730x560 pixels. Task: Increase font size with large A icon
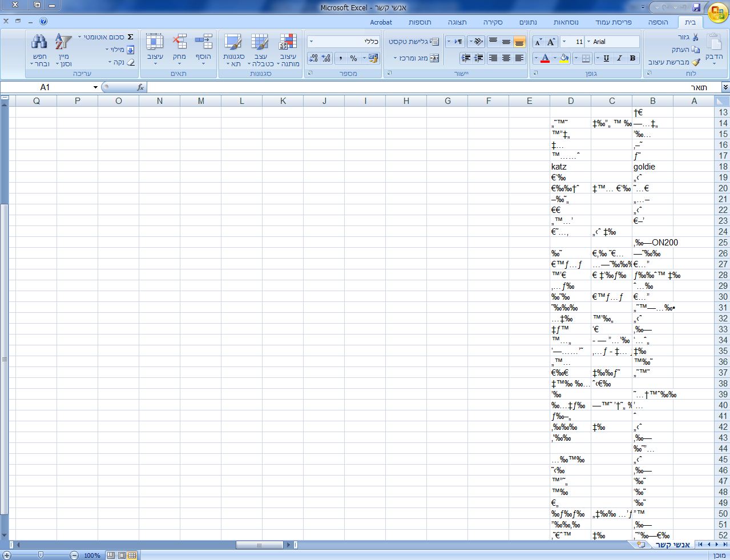(x=551, y=42)
